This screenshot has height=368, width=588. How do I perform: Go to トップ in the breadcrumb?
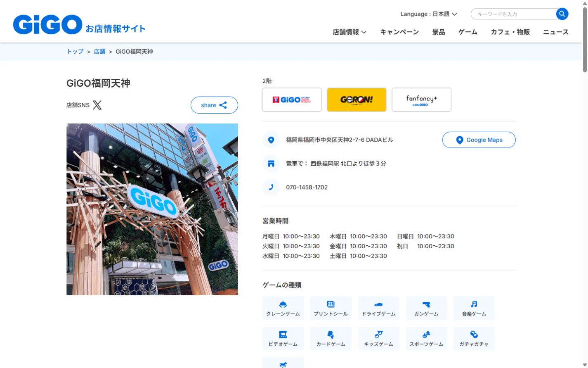coord(75,52)
